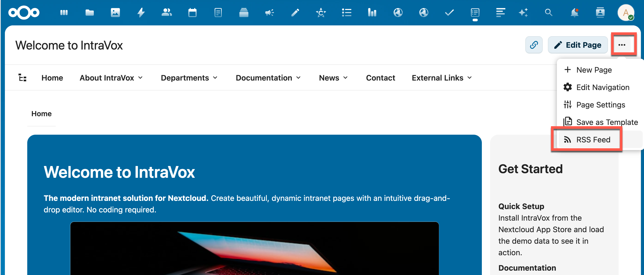Open the notifications bell icon
This screenshot has height=275, width=644.
click(574, 12)
